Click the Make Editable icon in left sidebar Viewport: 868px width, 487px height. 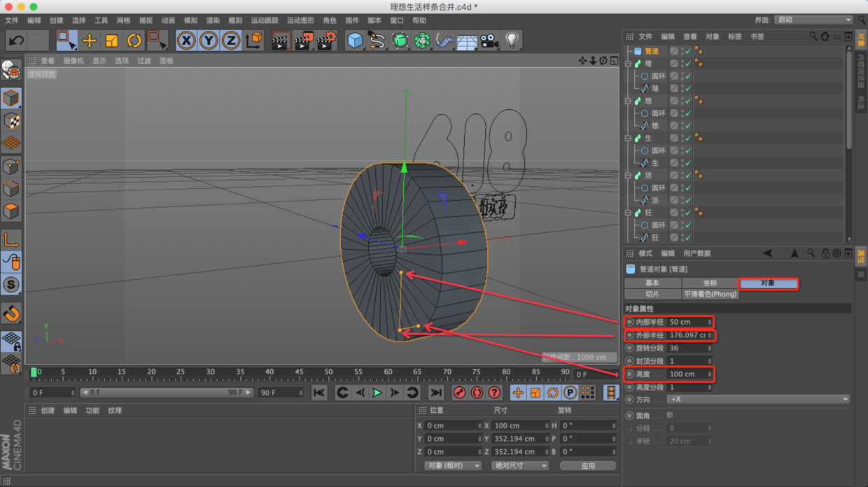click(x=11, y=69)
